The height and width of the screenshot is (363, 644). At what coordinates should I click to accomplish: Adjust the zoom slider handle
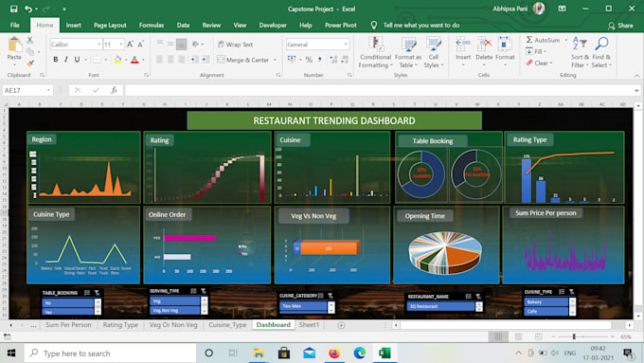point(574,336)
